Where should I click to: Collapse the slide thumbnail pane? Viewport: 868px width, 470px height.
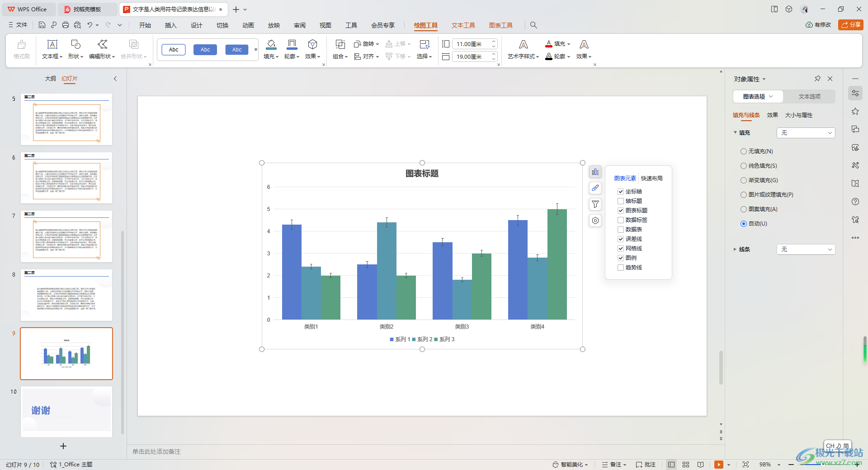point(115,79)
